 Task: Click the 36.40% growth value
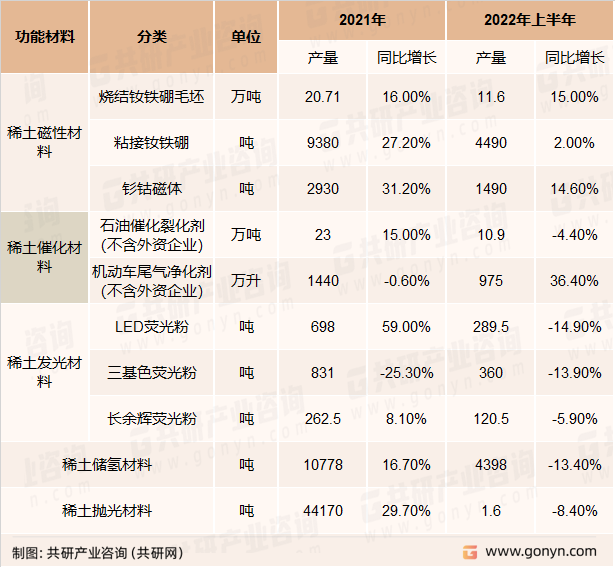(x=575, y=281)
